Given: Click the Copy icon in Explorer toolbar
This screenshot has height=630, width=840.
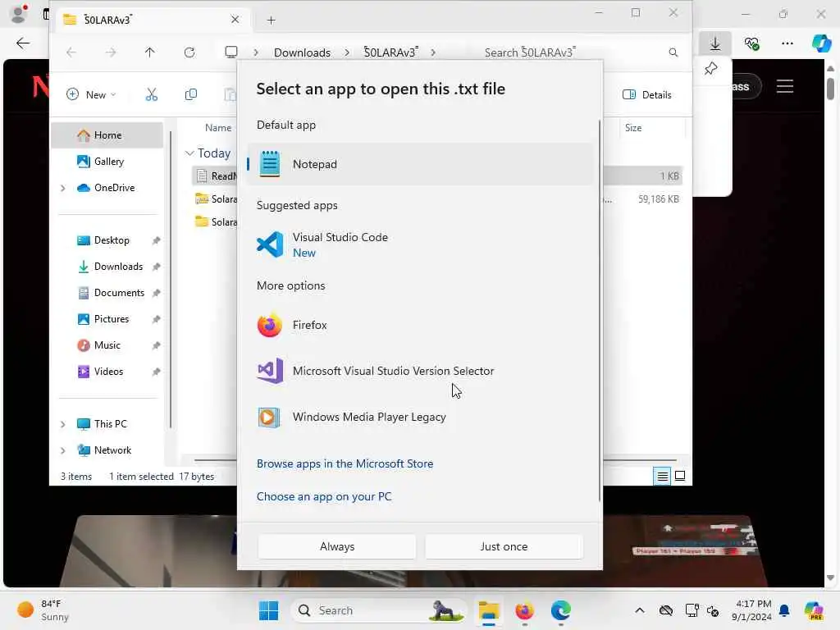Looking at the screenshot, I should pos(190,95).
